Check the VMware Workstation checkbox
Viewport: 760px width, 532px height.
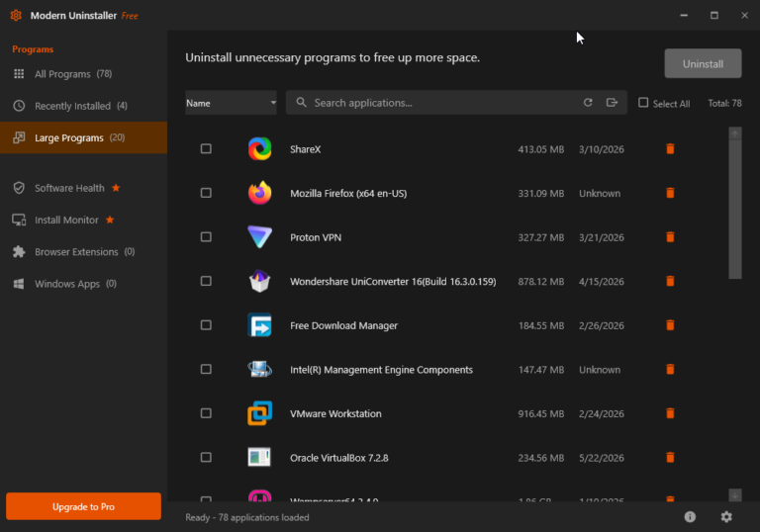click(x=206, y=413)
